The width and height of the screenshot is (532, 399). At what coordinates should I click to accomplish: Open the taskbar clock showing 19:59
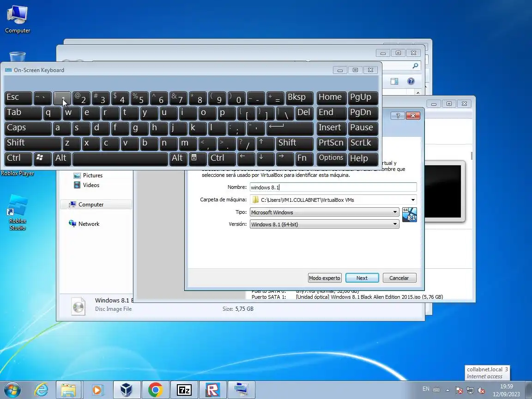[506, 390]
